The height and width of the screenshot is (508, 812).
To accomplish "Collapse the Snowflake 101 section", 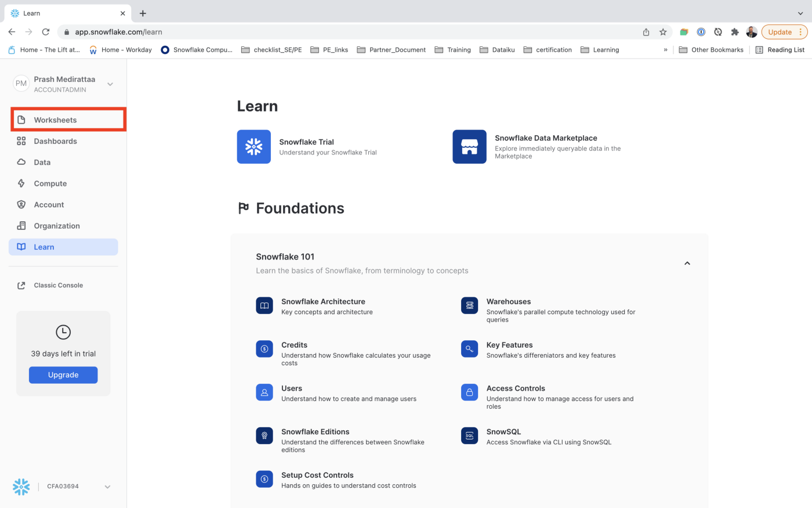I will click(687, 264).
